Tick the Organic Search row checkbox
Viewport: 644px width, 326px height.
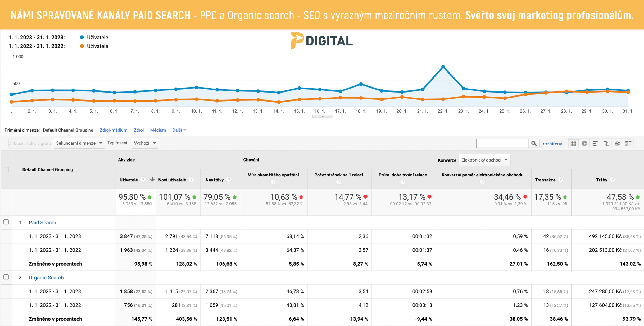(6, 277)
